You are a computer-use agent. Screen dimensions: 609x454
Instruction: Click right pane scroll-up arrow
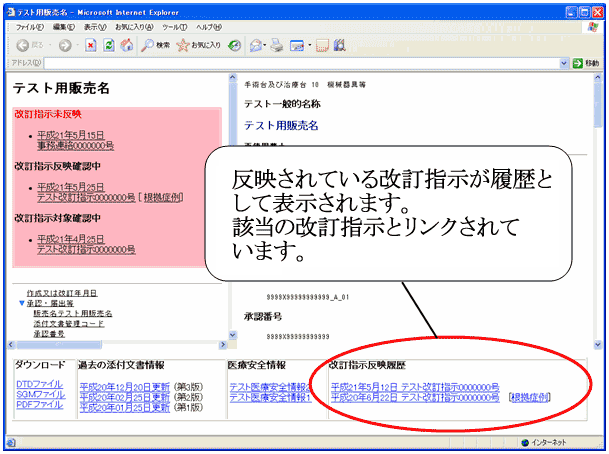[x=598, y=77]
